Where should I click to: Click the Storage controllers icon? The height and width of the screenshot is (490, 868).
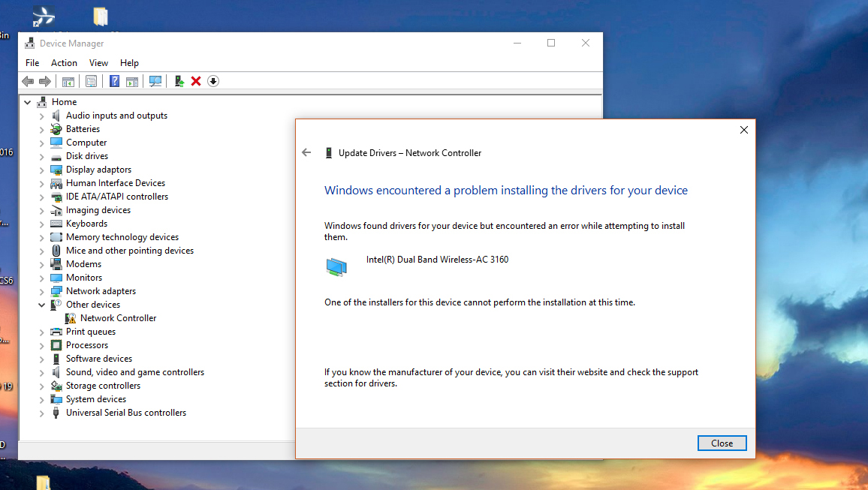[x=56, y=386]
